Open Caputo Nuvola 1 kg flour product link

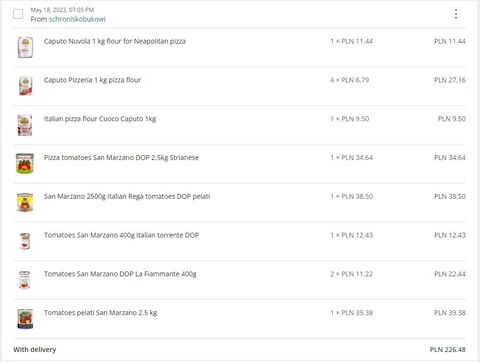click(115, 41)
